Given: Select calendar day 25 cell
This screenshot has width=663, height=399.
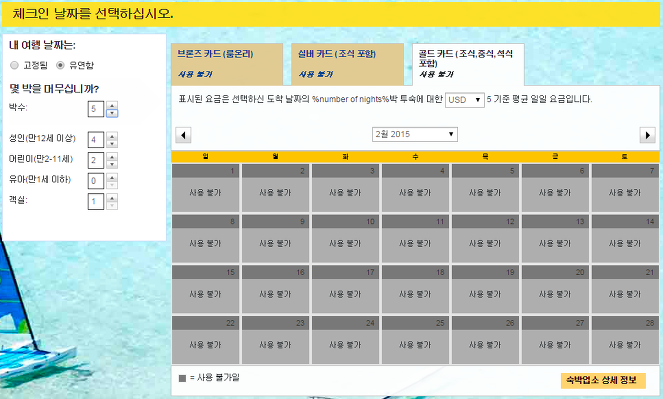Looking at the screenshot, I should (415, 340).
